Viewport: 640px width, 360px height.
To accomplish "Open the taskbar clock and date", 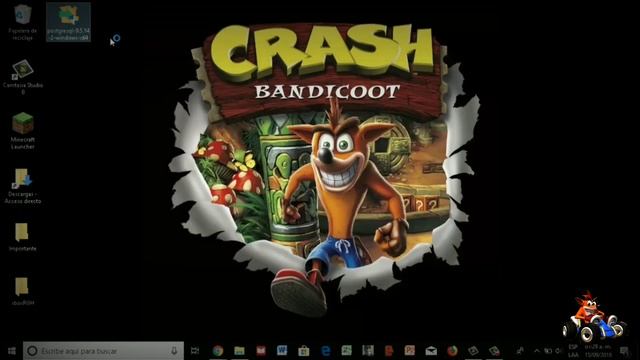I will (x=598, y=351).
